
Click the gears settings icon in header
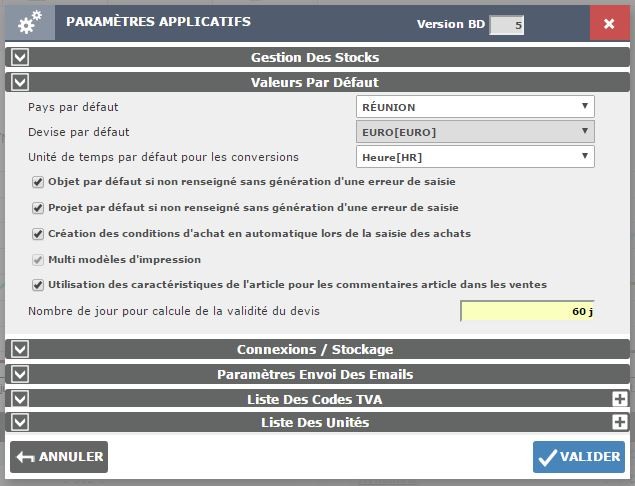point(30,23)
